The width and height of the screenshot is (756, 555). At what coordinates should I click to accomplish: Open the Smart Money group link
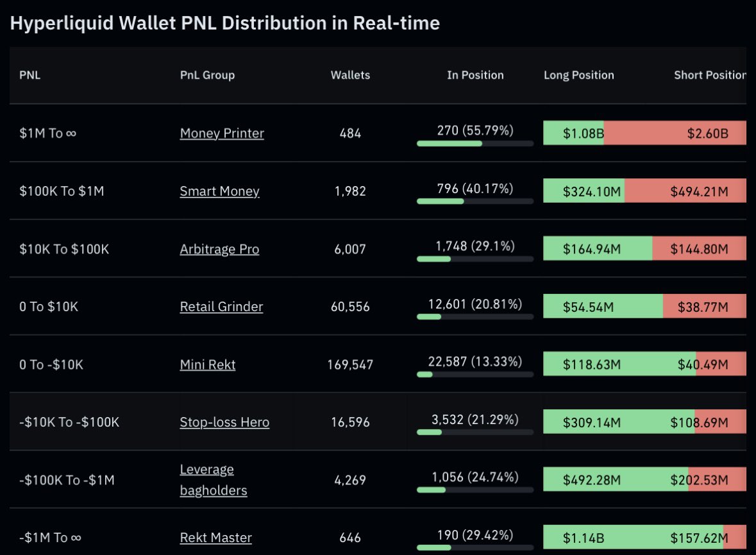(x=219, y=191)
